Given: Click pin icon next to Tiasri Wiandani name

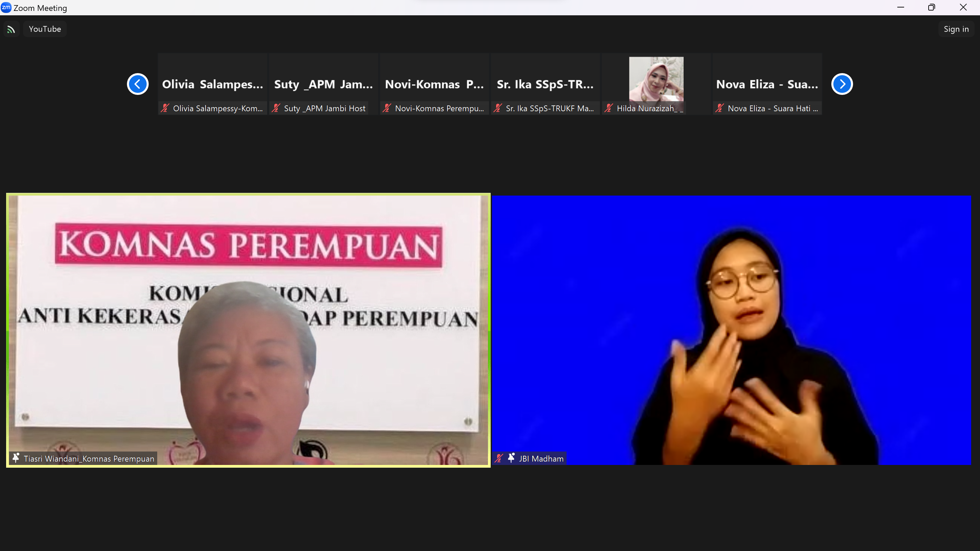Looking at the screenshot, I should coord(16,458).
